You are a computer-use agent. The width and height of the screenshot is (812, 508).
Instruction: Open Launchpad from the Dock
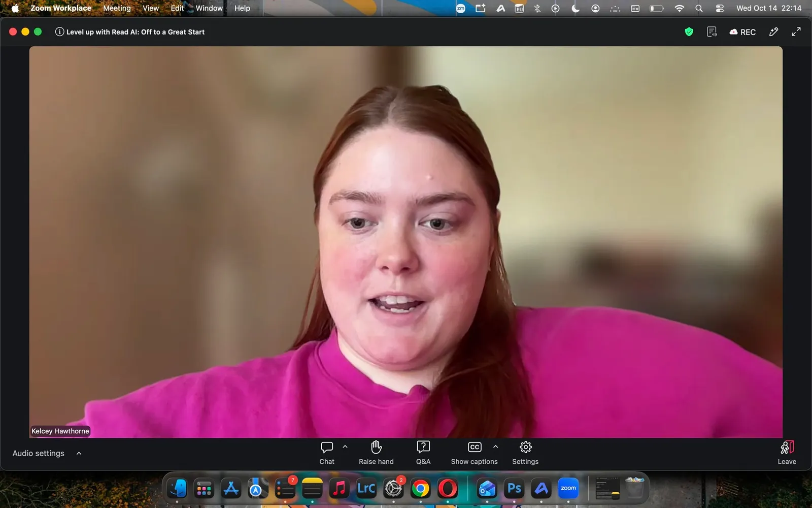[x=204, y=489]
